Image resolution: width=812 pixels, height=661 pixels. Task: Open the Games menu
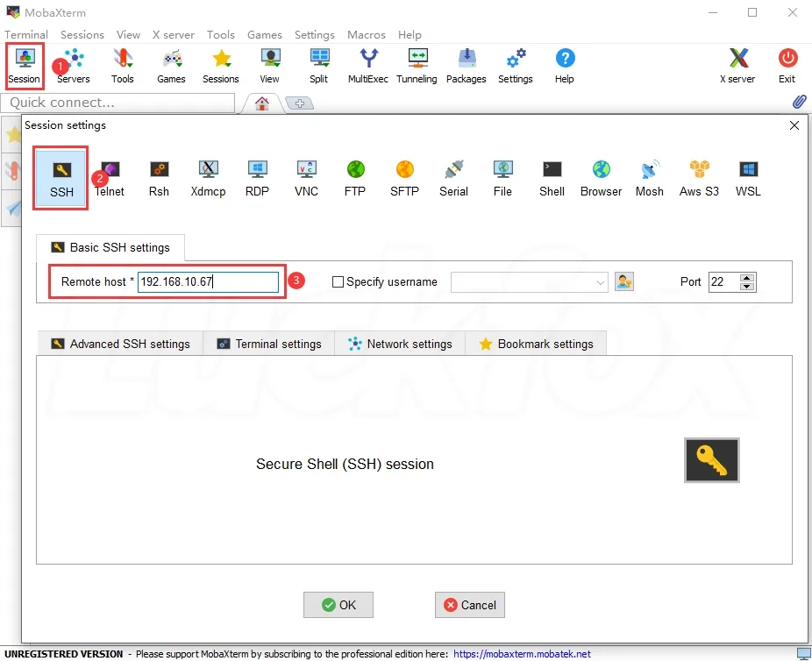click(265, 35)
